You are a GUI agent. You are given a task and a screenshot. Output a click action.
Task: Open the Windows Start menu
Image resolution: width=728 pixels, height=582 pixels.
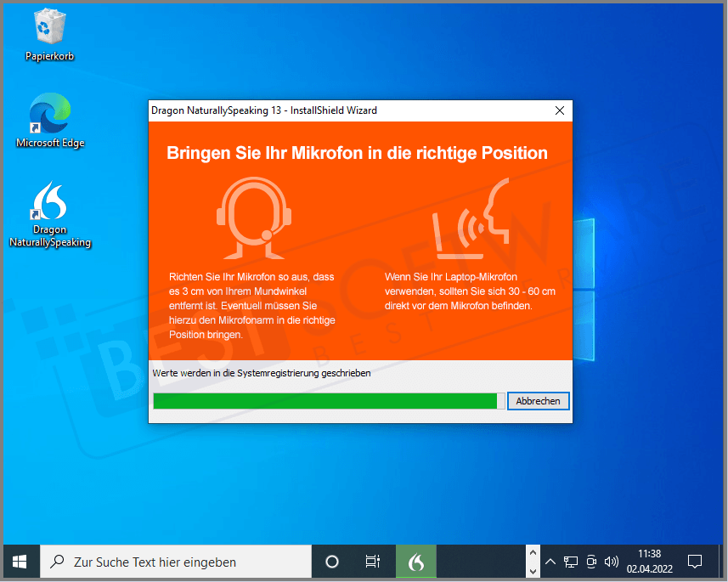pos(20,562)
